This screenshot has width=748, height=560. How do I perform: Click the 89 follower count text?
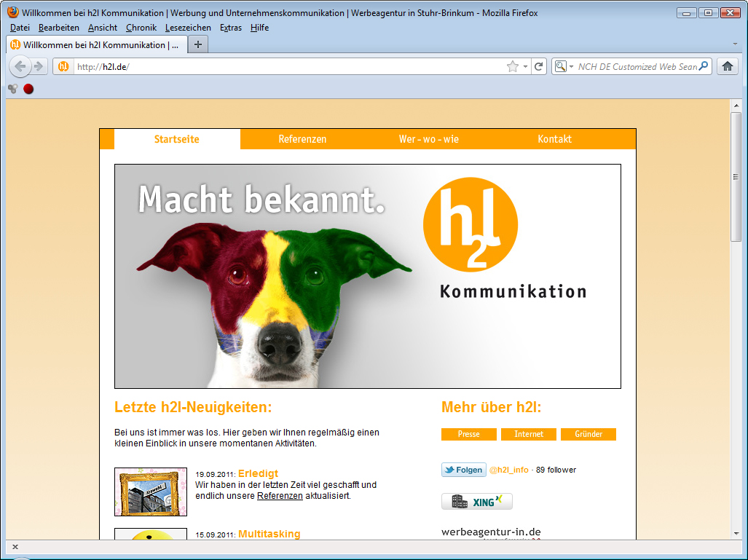point(556,470)
